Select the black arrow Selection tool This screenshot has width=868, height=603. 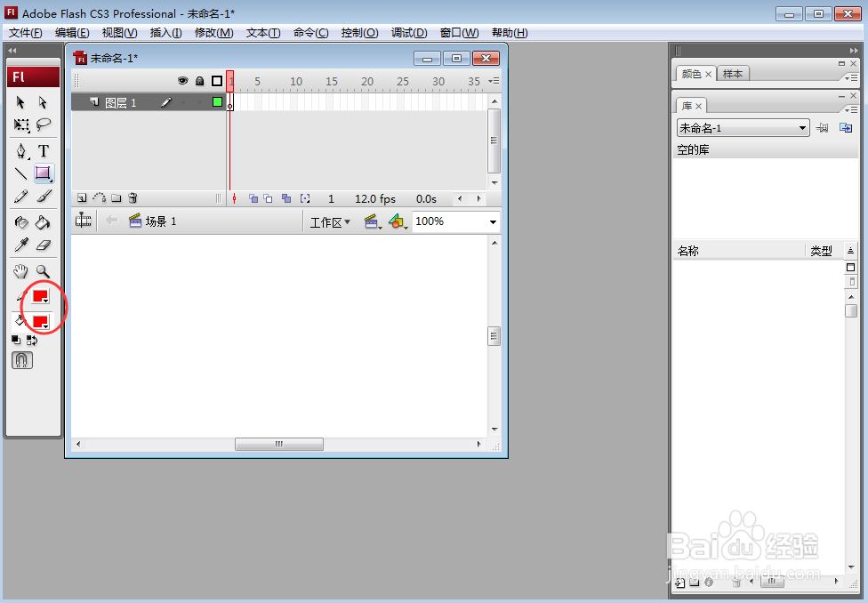pos(20,102)
